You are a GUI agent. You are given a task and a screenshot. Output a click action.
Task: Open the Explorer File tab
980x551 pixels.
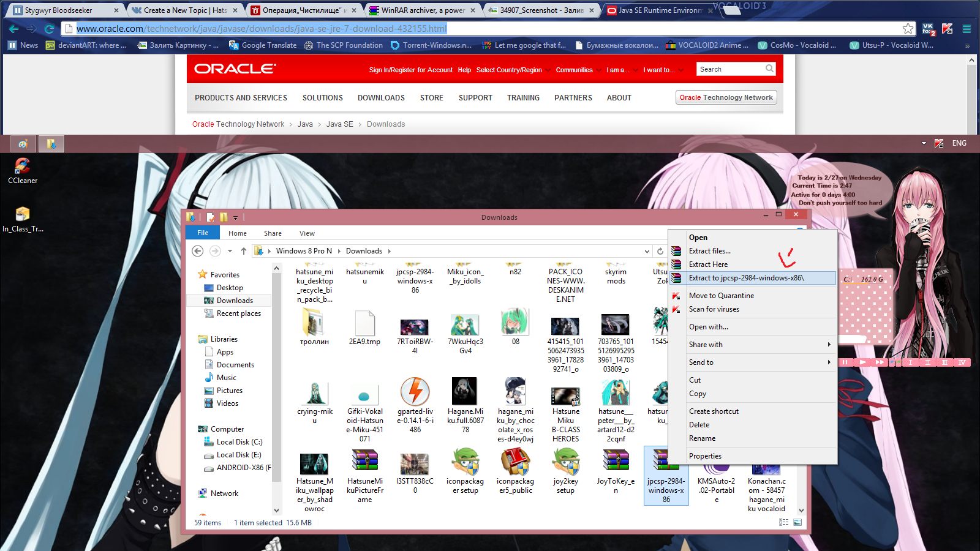pos(203,233)
